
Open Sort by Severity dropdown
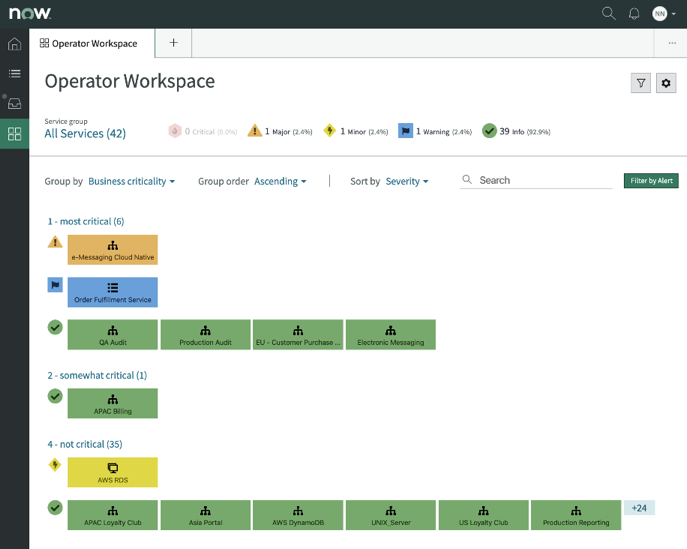tap(407, 181)
